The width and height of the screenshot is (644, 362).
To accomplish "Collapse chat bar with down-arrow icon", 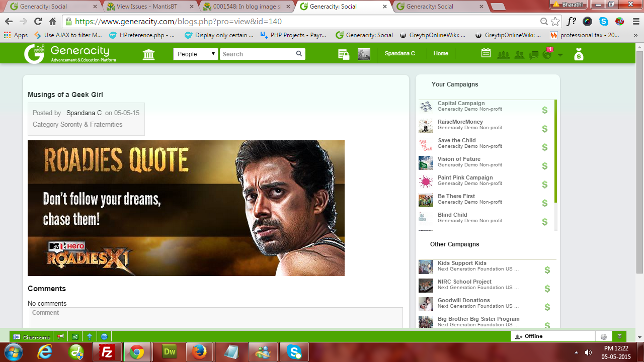I will (620, 336).
